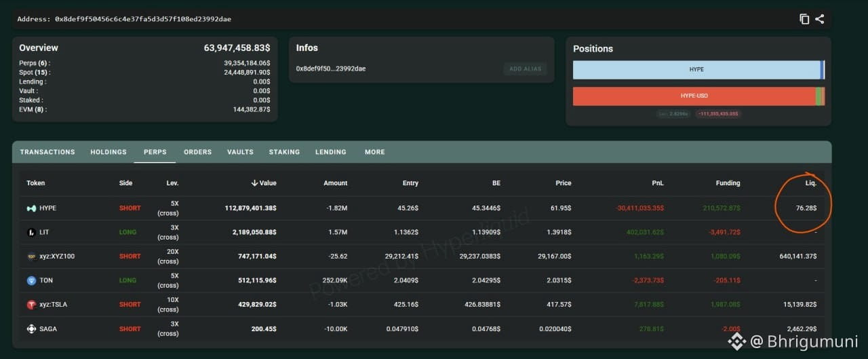
Task: Click the EVM value 144,382.87$
Action: click(x=252, y=109)
